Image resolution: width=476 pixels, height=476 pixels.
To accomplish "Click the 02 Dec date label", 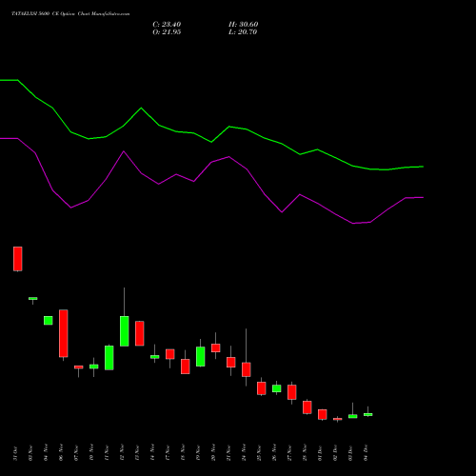I will coord(335,453).
